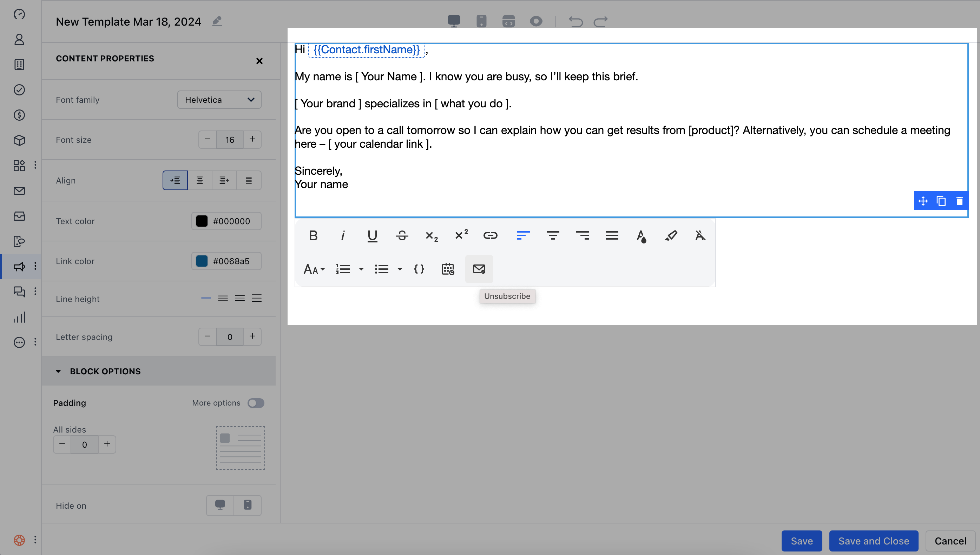Edit the template name with pencil icon

pos(217,21)
